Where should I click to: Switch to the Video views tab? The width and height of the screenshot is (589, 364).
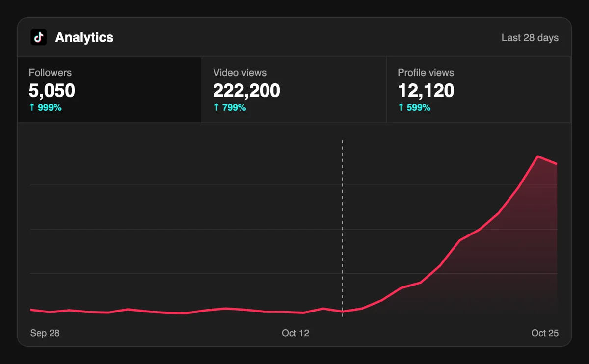click(x=294, y=90)
